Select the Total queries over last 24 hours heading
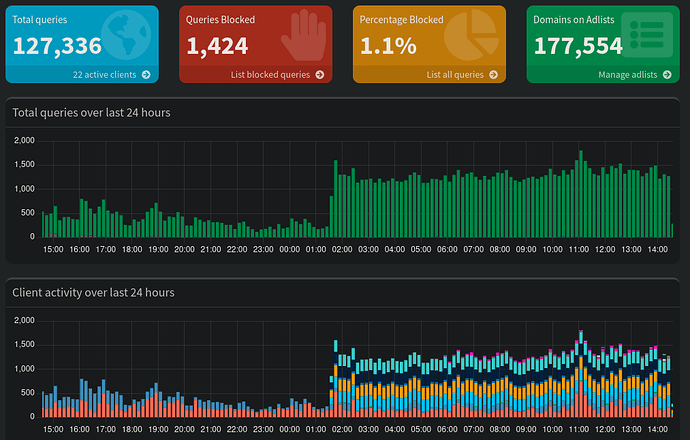Screen dimensions: 690x440 tap(91, 113)
